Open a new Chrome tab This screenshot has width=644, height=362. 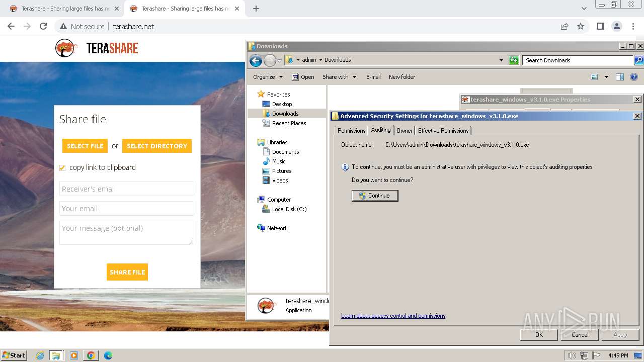pyautogui.click(x=256, y=9)
